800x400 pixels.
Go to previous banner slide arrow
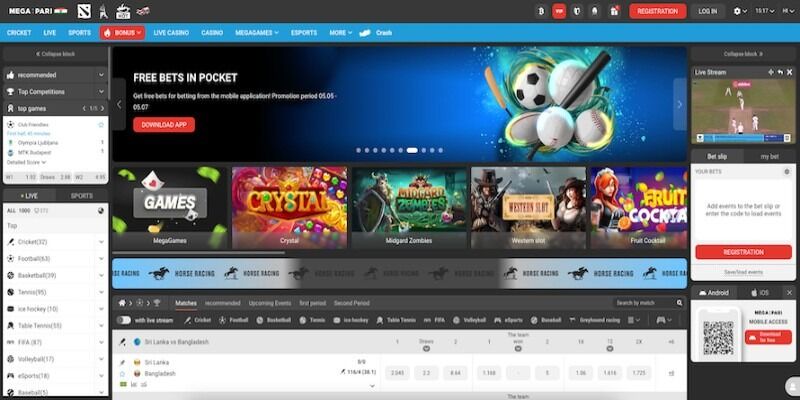119,104
